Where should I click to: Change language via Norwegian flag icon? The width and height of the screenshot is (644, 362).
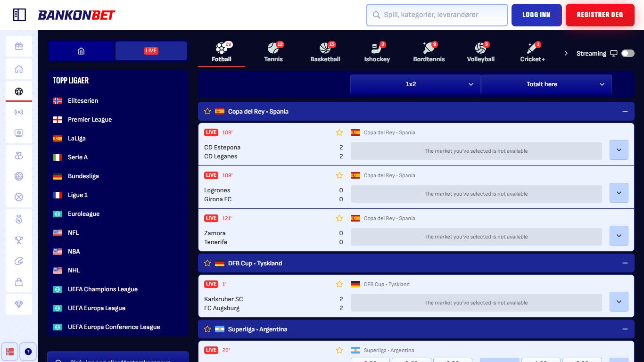click(x=10, y=352)
